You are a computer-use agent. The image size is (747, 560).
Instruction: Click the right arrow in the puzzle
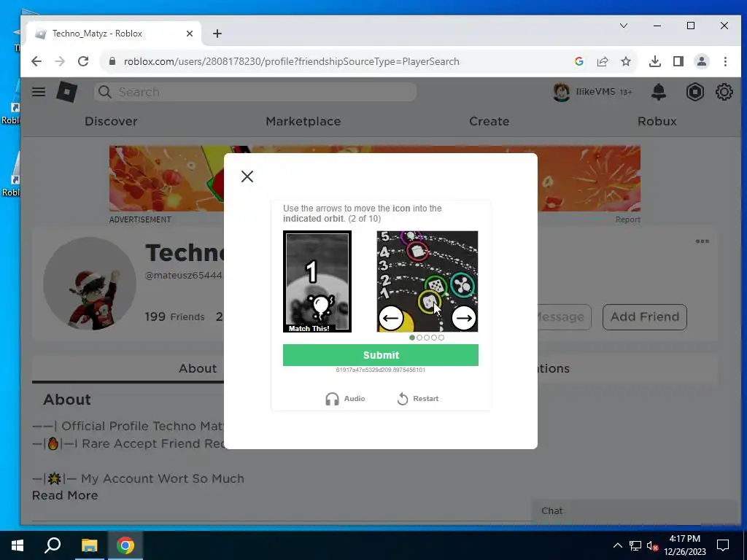click(x=463, y=318)
